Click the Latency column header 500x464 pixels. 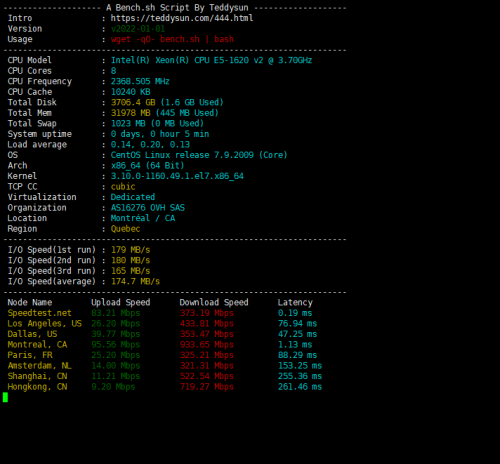[x=295, y=303]
